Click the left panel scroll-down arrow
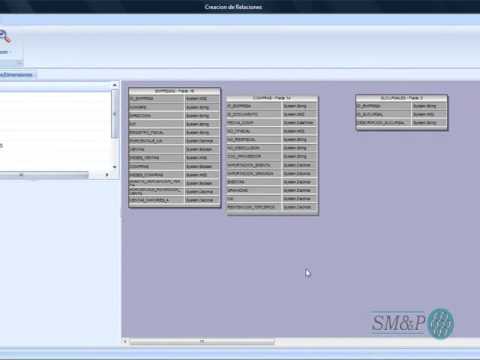Viewport: 480px width, 360px height. 115,167
